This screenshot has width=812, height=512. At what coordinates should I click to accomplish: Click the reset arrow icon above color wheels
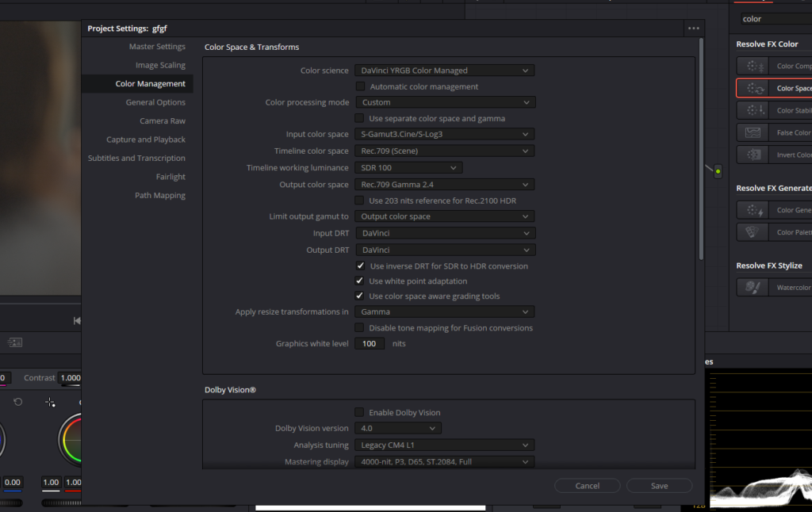click(x=17, y=402)
